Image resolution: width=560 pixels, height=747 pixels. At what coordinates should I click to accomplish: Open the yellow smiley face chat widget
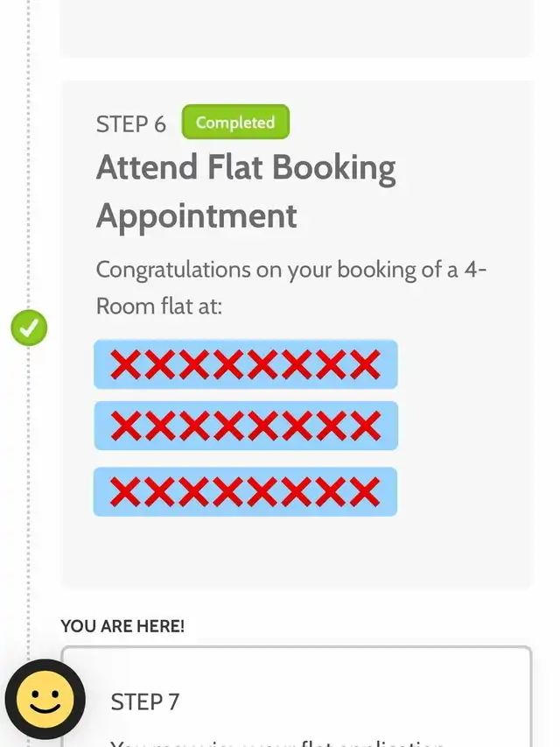(45, 700)
